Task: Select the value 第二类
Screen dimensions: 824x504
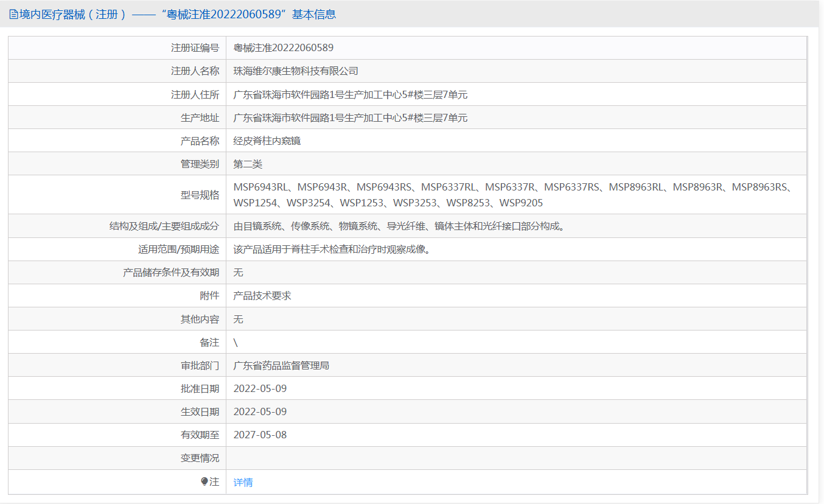Action: tap(248, 164)
